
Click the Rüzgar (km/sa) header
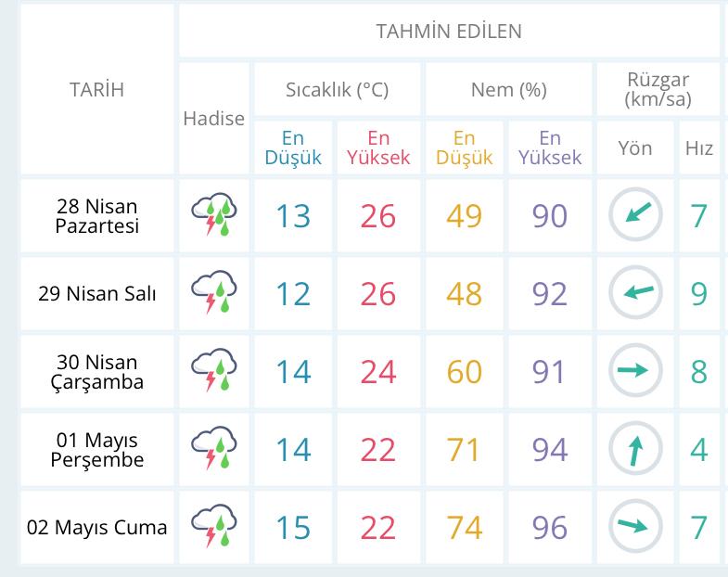click(658, 90)
